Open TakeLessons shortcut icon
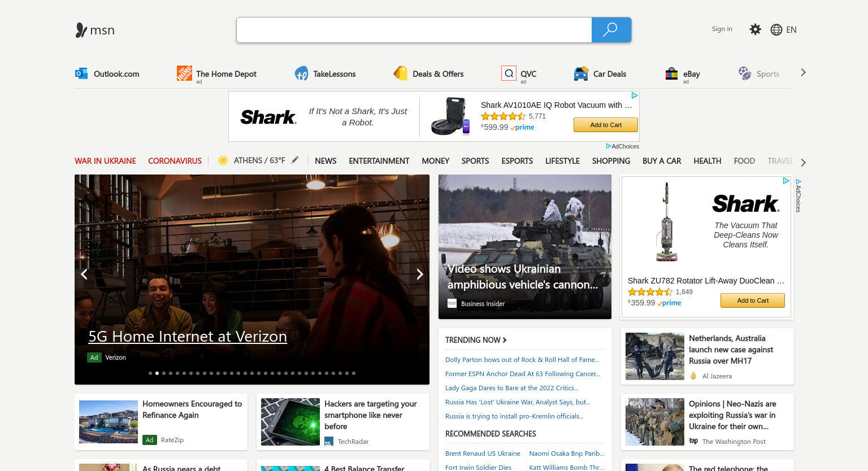 point(301,73)
